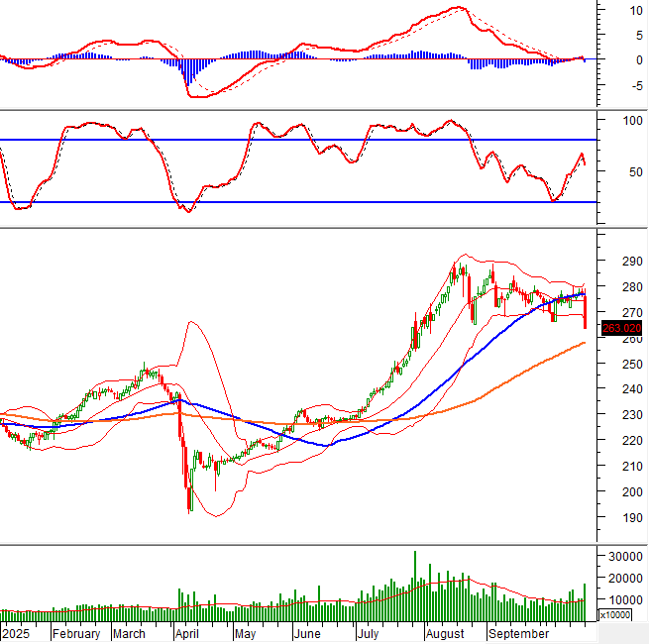Click the August price peak near 290

(x=462, y=268)
